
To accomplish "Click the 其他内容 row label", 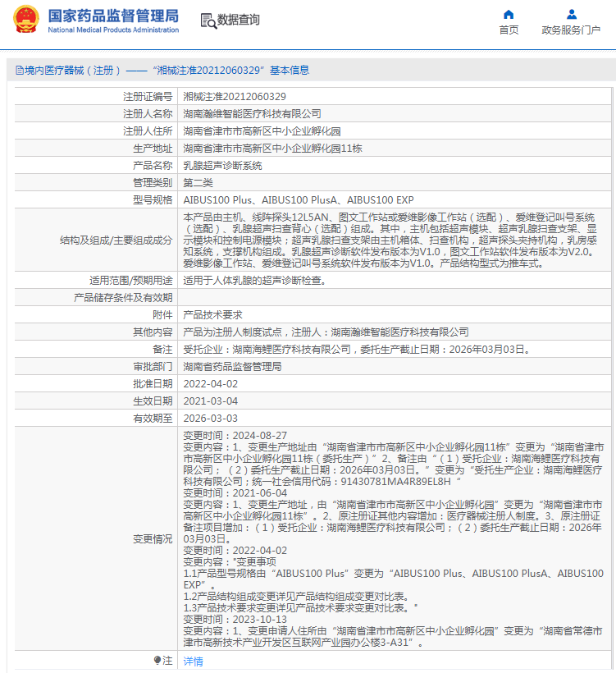I will pyautogui.click(x=153, y=332).
